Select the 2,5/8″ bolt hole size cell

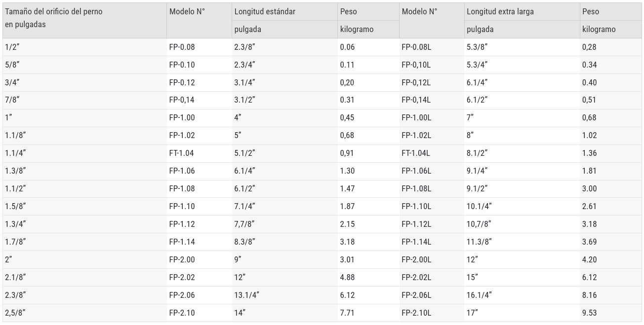[x=84, y=313]
